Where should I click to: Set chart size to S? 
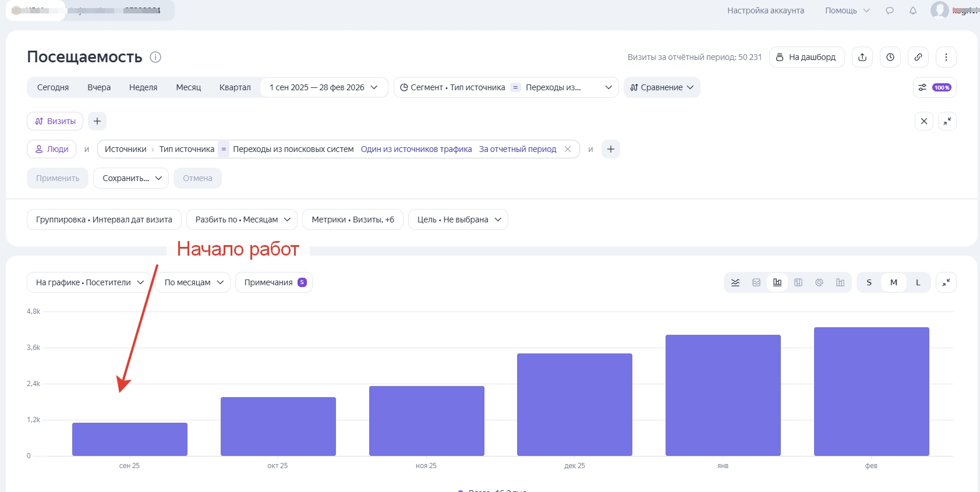click(869, 282)
